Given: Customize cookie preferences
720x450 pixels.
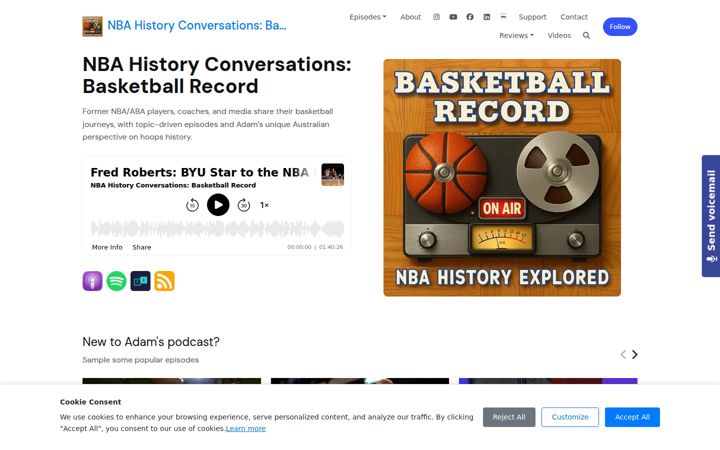Looking at the screenshot, I should (570, 417).
